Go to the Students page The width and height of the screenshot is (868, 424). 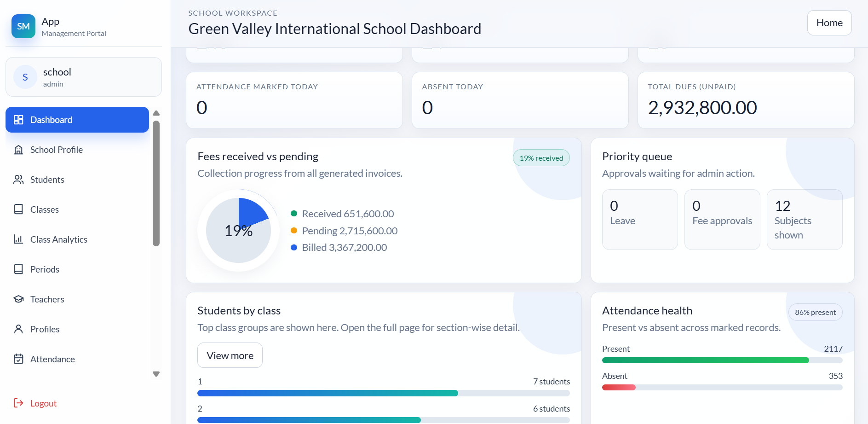click(x=77, y=180)
